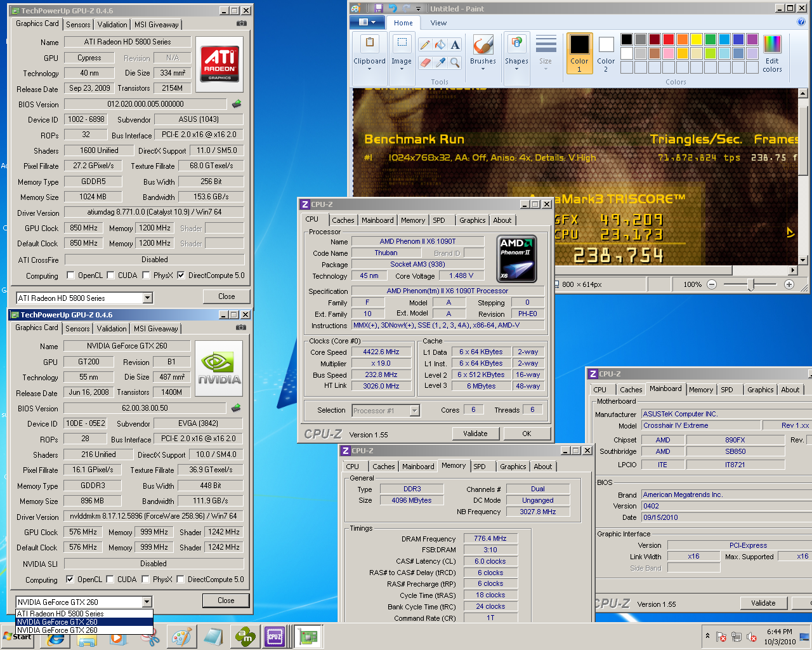Select the red color swatch in Paint

click(x=669, y=39)
